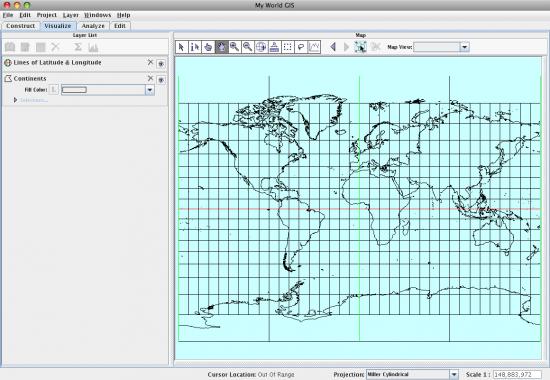Select the Zoom In magnifier tool
The height and width of the screenshot is (380, 550).
coord(235,47)
